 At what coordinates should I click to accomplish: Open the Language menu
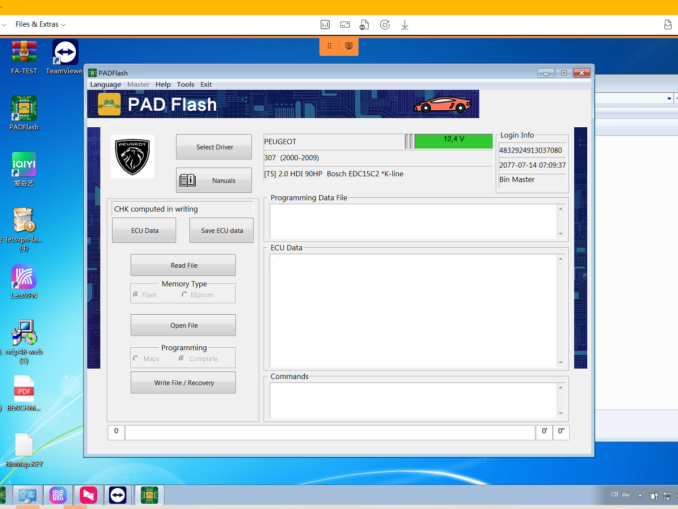105,84
